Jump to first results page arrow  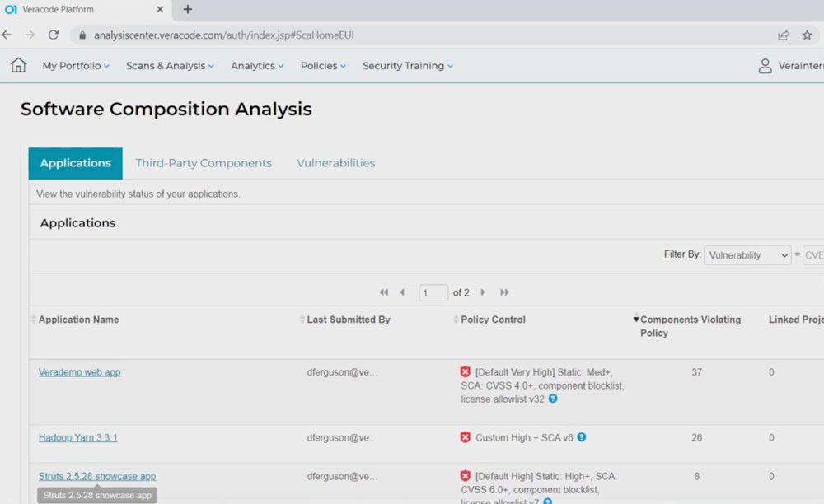[383, 292]
